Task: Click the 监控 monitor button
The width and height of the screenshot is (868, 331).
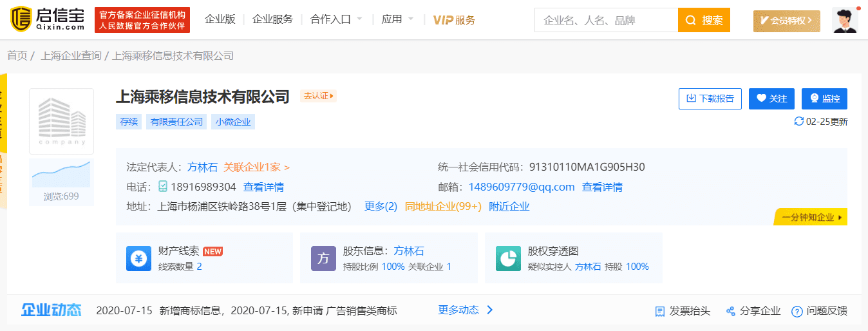Action: click(x=824, y=99)
